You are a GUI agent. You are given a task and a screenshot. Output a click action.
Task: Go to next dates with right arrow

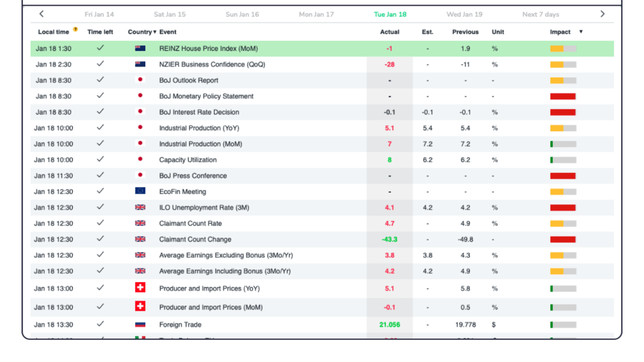coord(602,14)
